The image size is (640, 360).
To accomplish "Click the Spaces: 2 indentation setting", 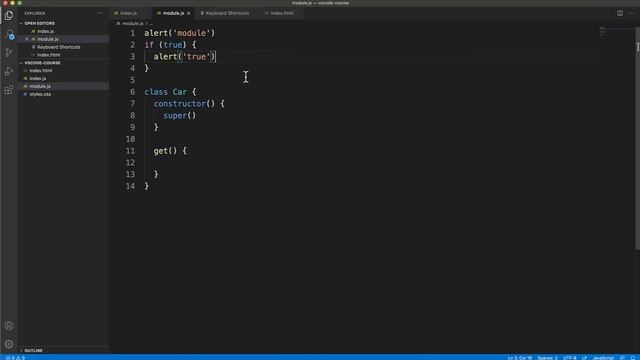I will 547,358.
